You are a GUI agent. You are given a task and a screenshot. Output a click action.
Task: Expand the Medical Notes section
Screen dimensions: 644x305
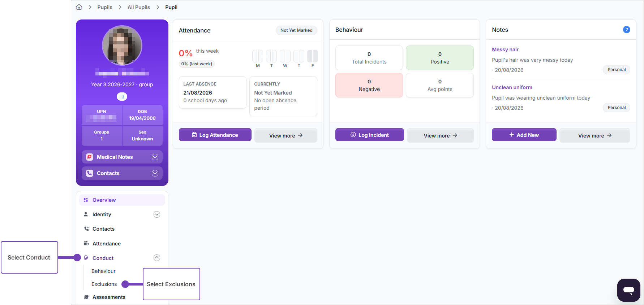(155, 157)
